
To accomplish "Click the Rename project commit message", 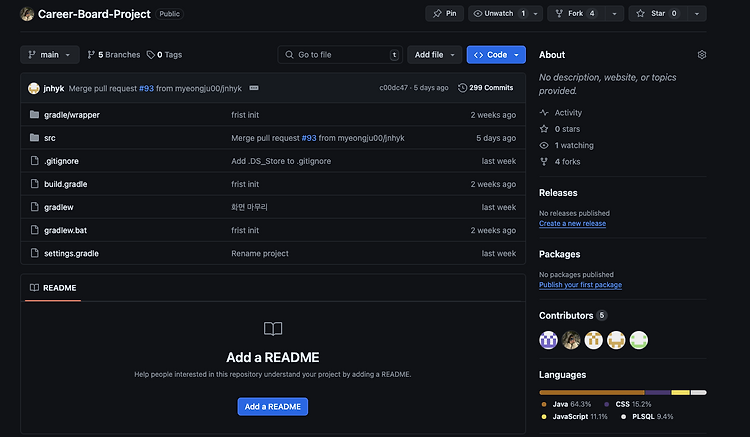I will [x=260, y=253].
